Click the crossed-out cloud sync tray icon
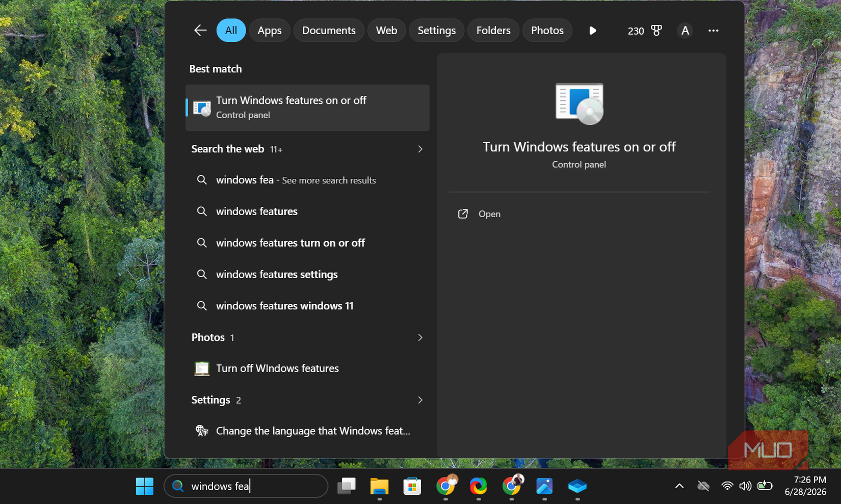The image size is (841, 504). tap(703, 486)
